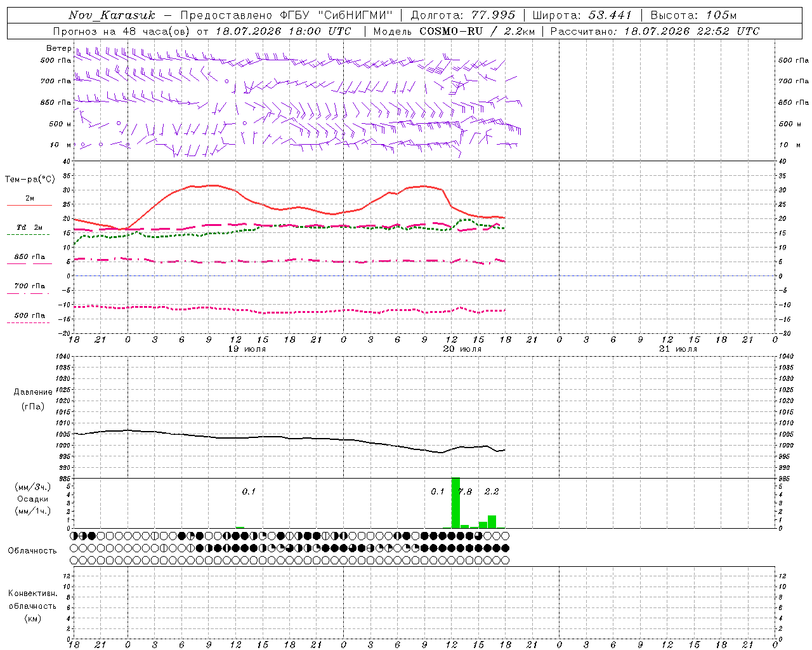
Task: Select the Nov_Karasuk station title
Action: pyautogui.click(x=112, y=15)
